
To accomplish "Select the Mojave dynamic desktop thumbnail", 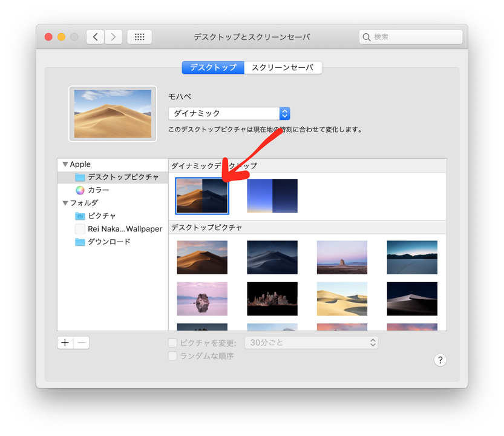I will tap(202, 196).
